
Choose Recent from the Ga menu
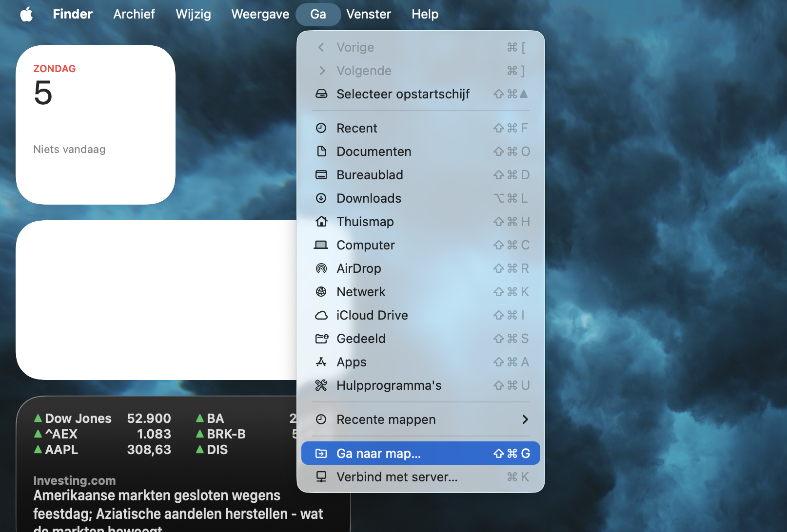coord(421,128)
